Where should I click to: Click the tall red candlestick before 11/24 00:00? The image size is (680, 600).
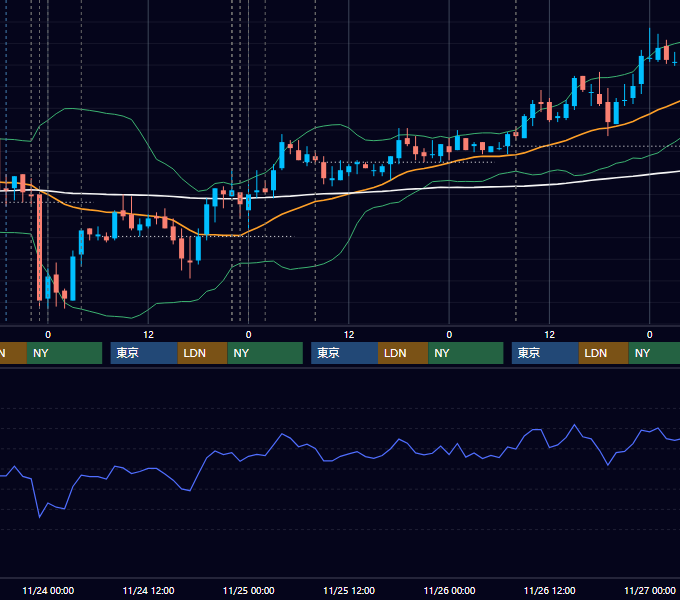[x=39, y=247]
